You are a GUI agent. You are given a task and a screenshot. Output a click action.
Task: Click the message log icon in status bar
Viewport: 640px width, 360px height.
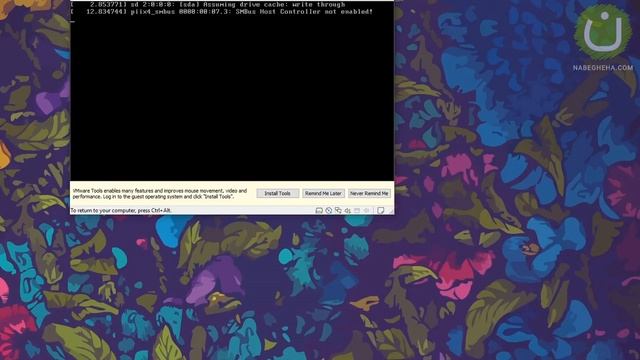pyautogui.click(x=380, y=211)
